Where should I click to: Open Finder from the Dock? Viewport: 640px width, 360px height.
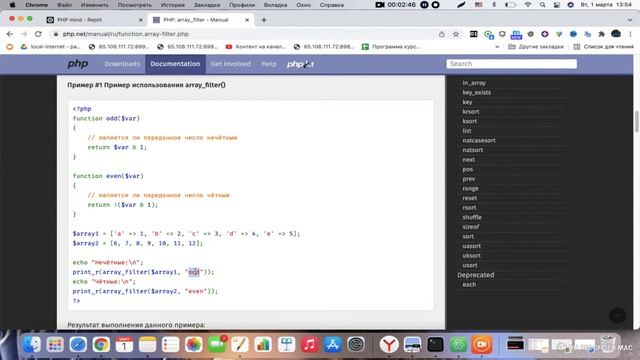(31, 345)
